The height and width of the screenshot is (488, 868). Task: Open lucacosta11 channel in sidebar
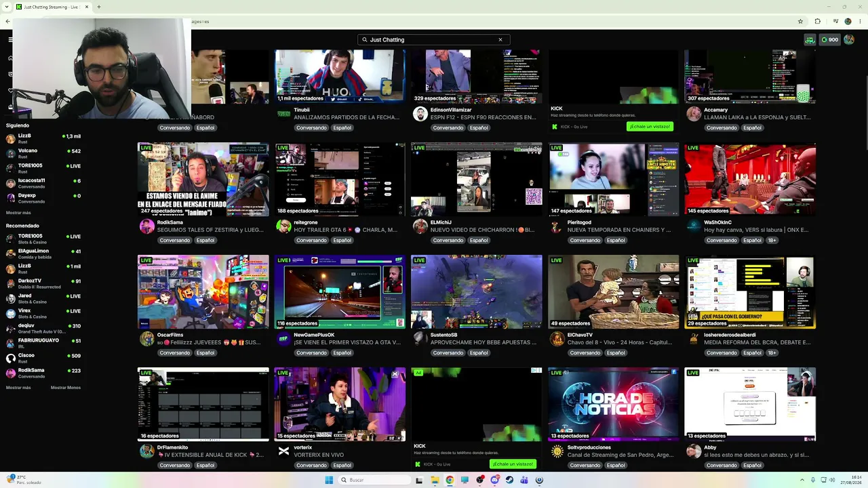(x=43, y=182)
